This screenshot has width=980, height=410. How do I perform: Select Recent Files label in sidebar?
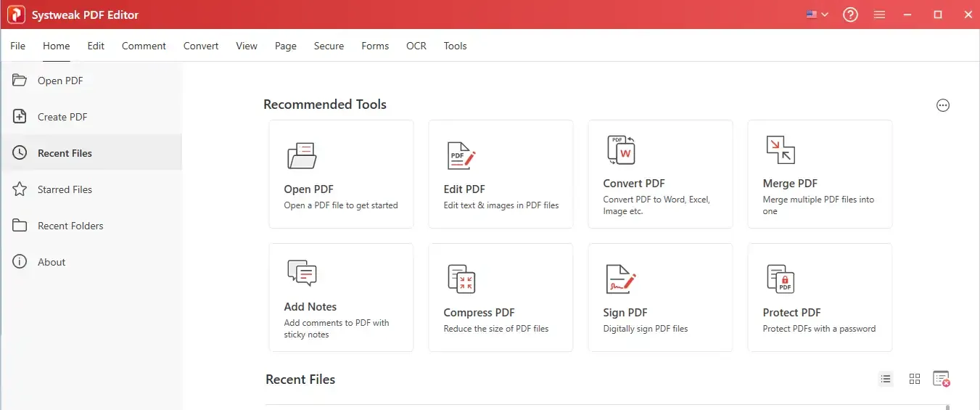coord(65,153)
